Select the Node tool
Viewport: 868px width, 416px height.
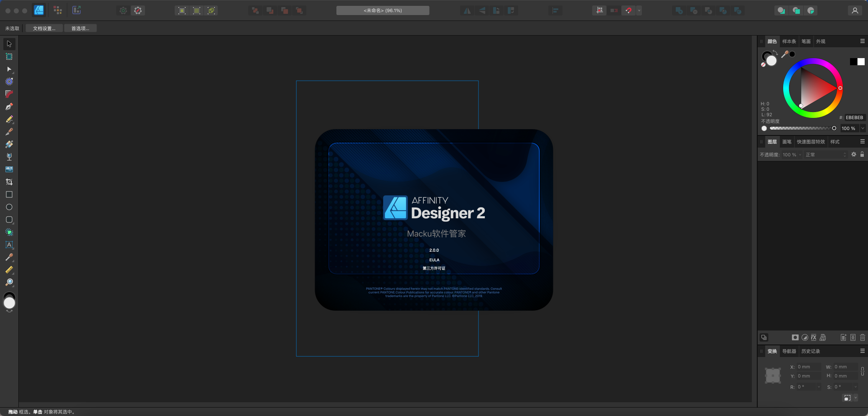coord(9,69)
